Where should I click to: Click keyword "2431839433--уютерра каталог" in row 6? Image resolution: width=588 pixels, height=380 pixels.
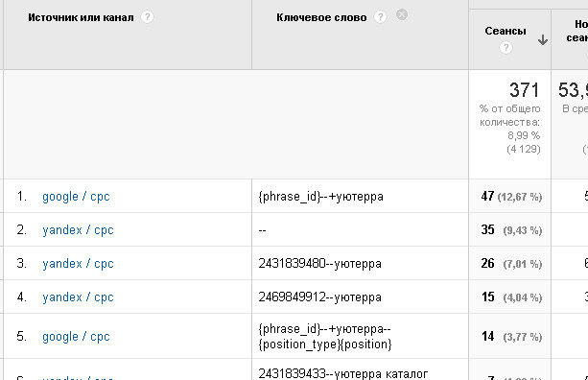343,373
